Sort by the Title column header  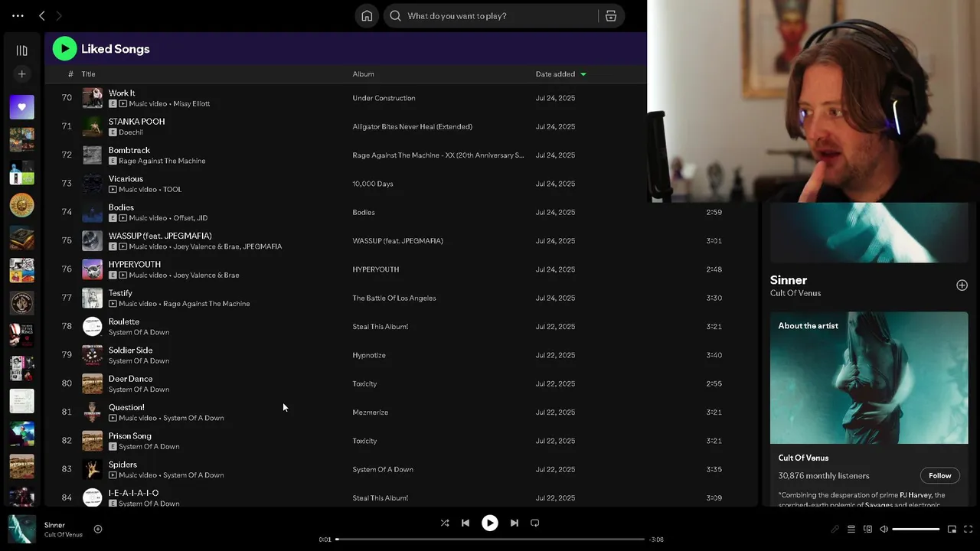[89, 74]
